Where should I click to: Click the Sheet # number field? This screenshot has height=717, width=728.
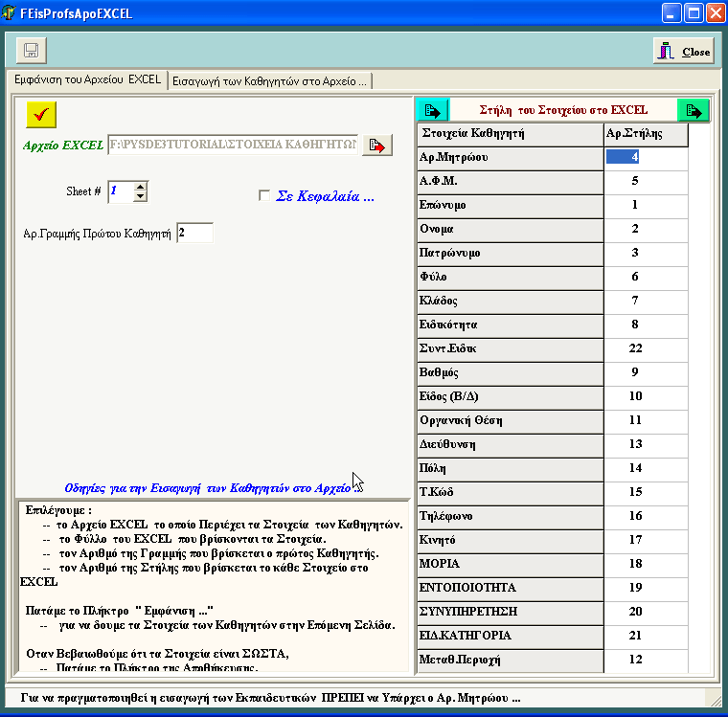pos(120,191)
